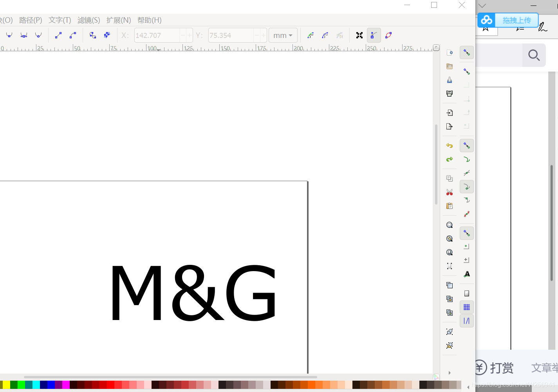Edit mask path icon
Image resolution: width=558 pixels, height=392 pixels.
point(325,35)
